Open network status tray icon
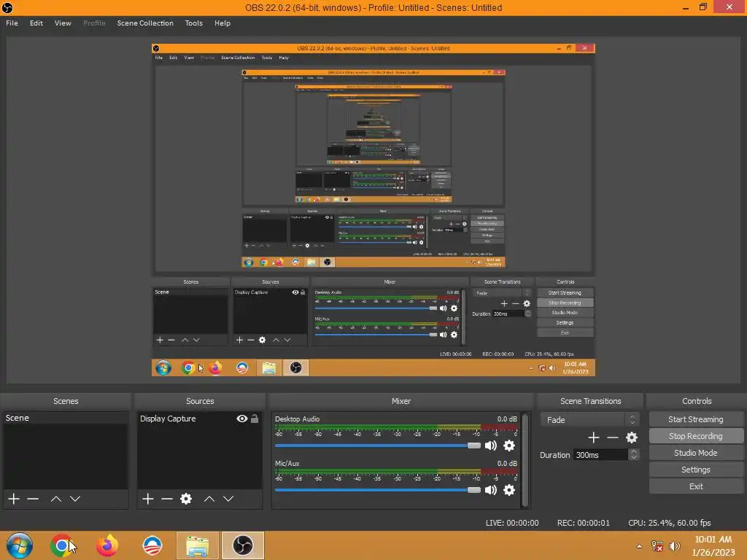This screenshot has height=560, width=747. click(657, 546)
